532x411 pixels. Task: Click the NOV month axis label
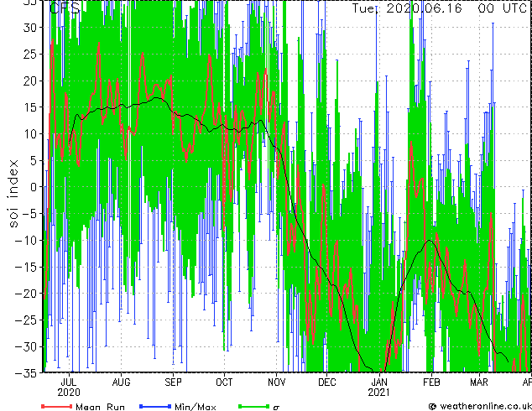click(277, 382)
